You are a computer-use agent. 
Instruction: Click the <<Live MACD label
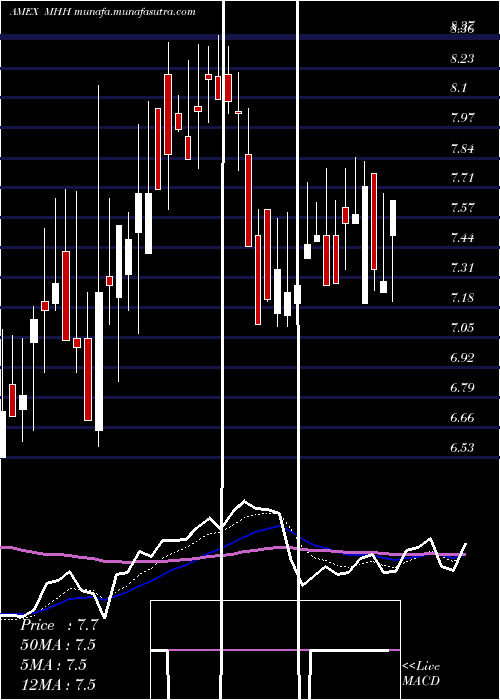click(x=421, y=674)
